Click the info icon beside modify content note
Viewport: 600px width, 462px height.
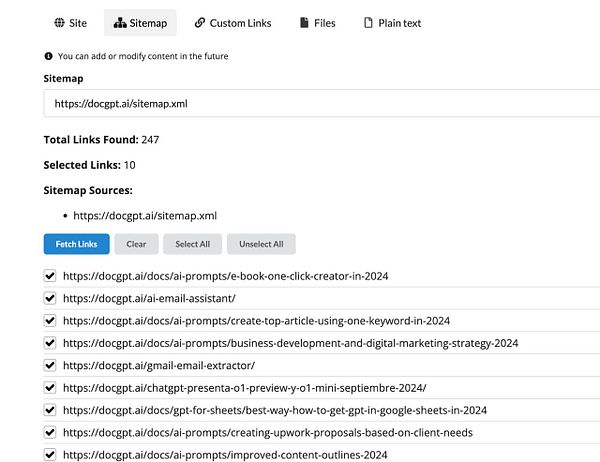pyautogui.click(x=48, y=56)
